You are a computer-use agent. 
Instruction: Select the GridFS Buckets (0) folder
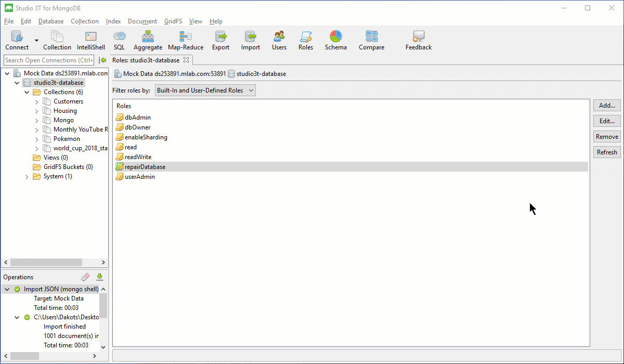(63, 167)
